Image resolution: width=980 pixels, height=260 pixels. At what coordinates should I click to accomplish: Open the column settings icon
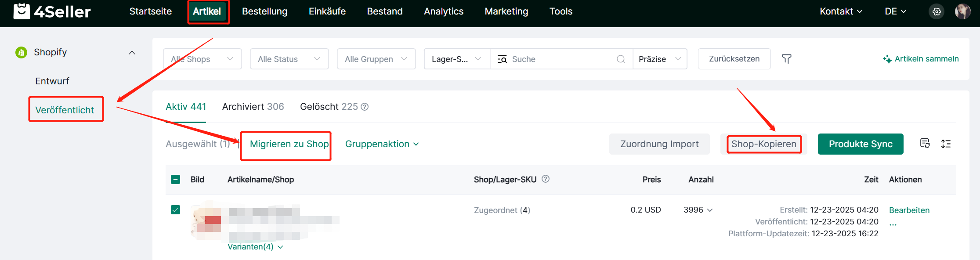[x=925, y=144]
